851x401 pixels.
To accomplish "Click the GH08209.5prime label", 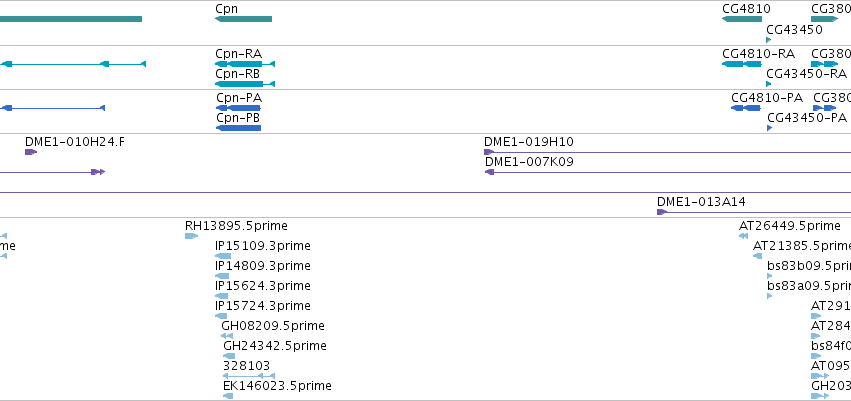I will tap(272, 326).
